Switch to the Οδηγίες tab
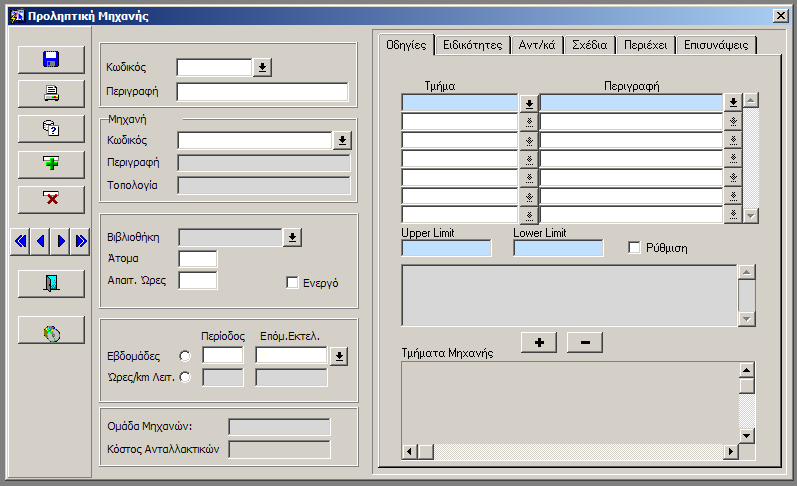Viewport: 797px width, 486px height. (x=406, y=45)
